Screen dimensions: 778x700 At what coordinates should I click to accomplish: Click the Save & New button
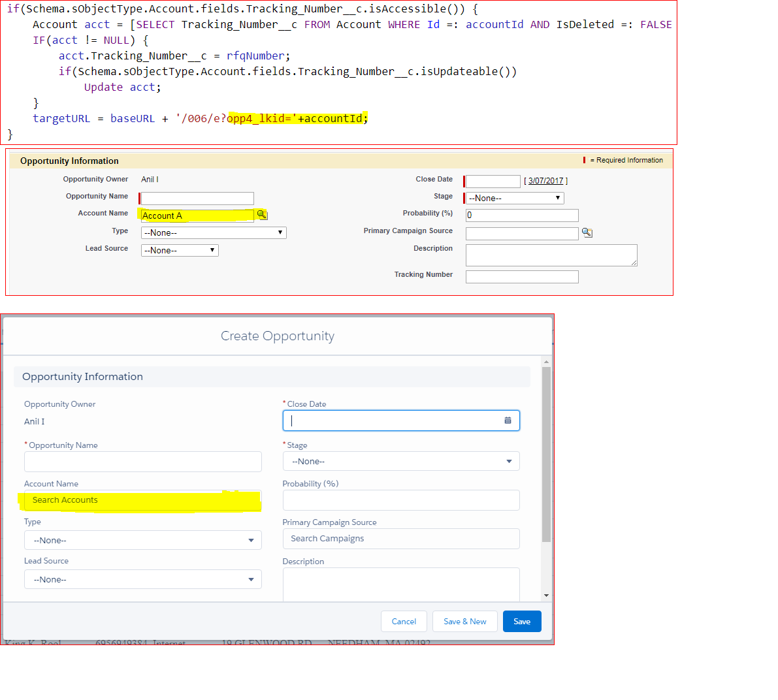(464, 622)
